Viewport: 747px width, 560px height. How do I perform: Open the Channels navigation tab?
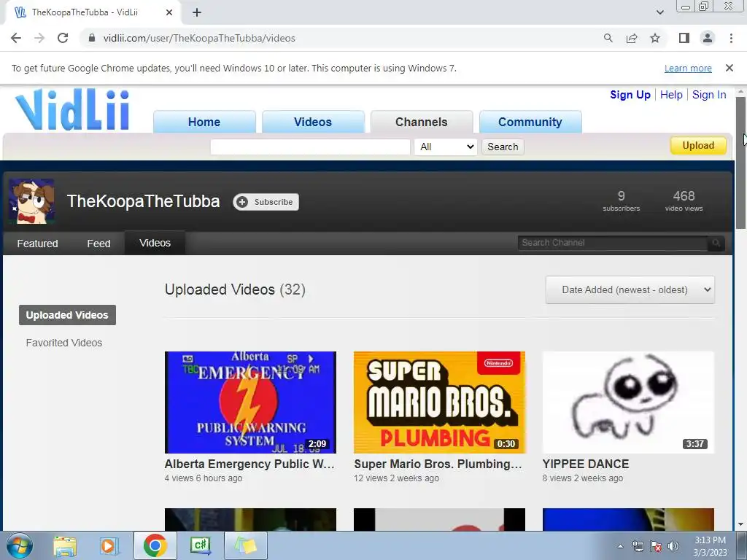pyautogui.click(x=422, y=122)
